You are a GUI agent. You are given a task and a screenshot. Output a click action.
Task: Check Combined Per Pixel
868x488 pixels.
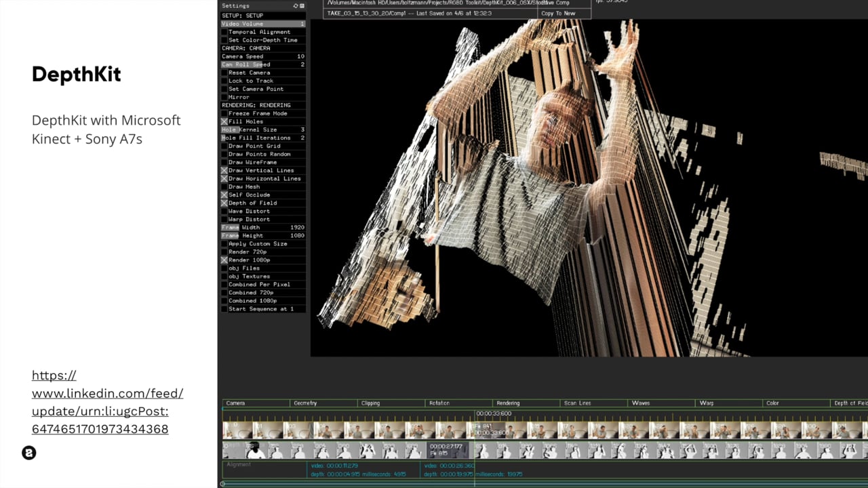tap(224, 284)
